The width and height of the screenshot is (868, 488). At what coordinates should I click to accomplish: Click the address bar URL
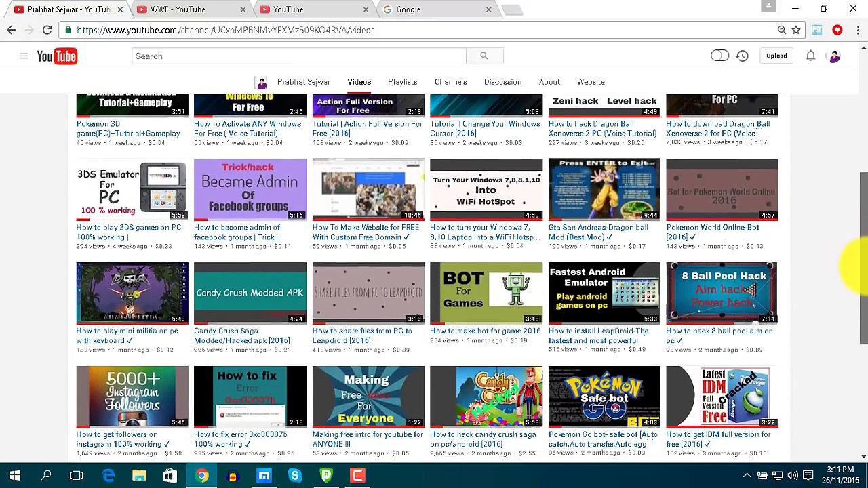point(225,30)
